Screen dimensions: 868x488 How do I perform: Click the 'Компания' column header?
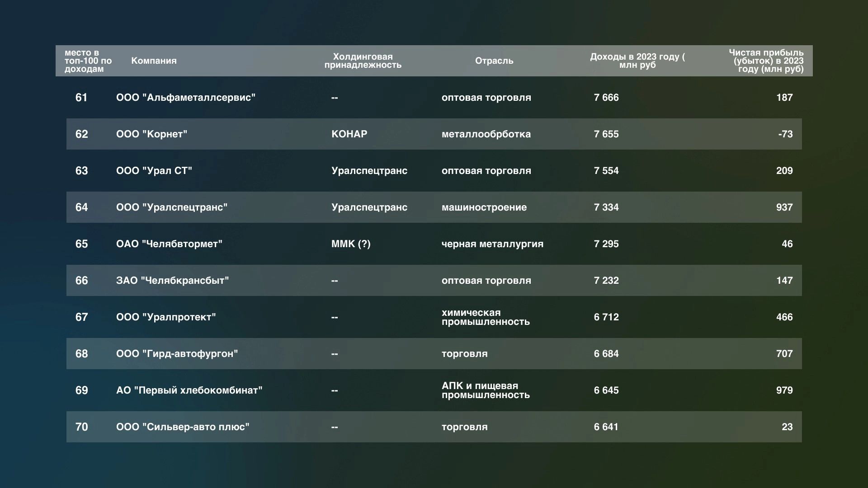tap(154, 61)
